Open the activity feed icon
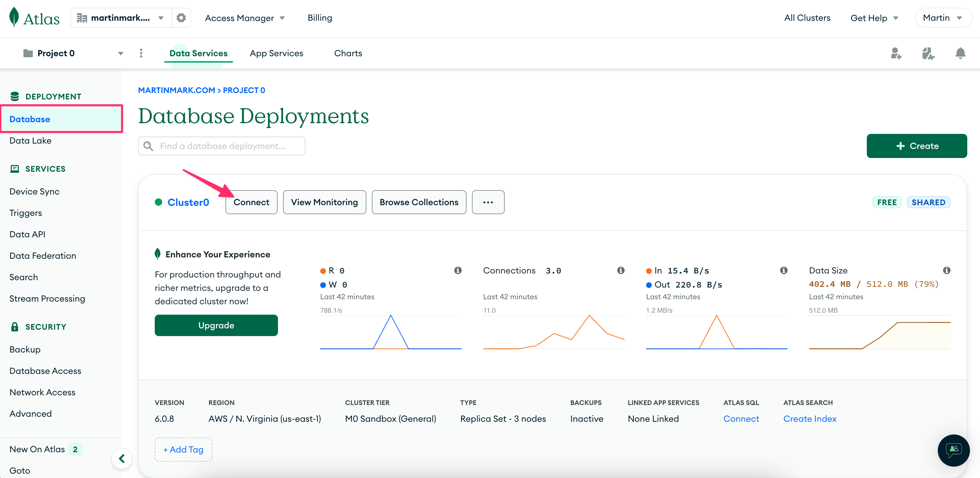 coord(928,53)
